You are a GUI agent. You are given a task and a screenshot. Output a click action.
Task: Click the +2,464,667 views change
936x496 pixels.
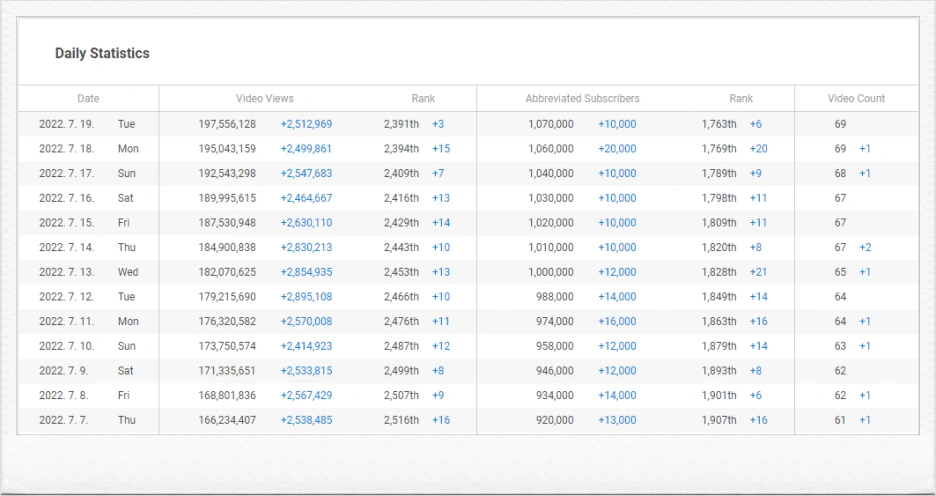306,198
